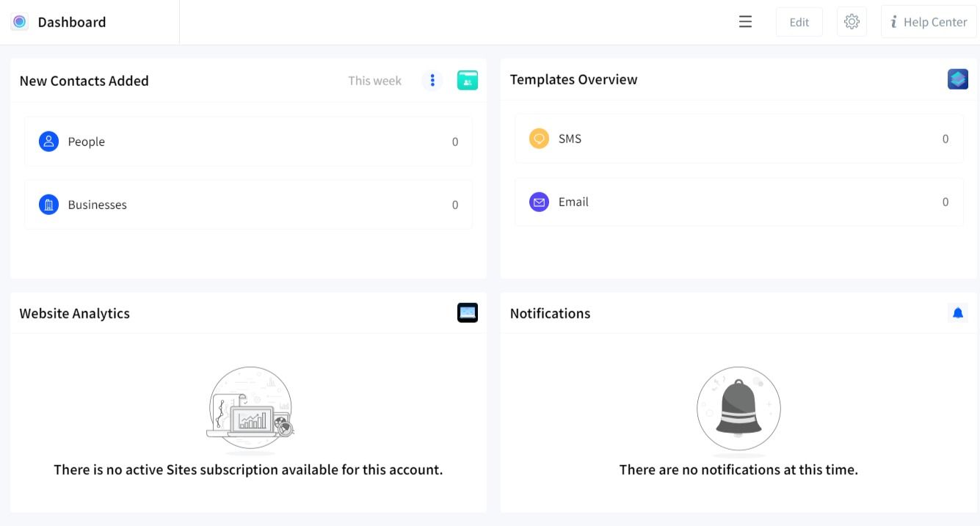Open dashboard settings gear
Image resolution: width=980 pixels, height=526 pixels.
click(852, 22)
